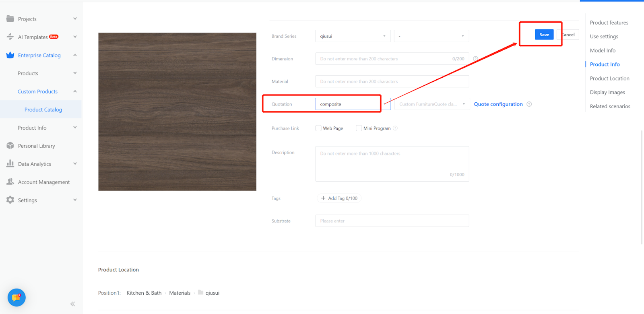Viewport: 644px width, 314px height.
Task: Jump to Product Location section
Action: point(609,78)
